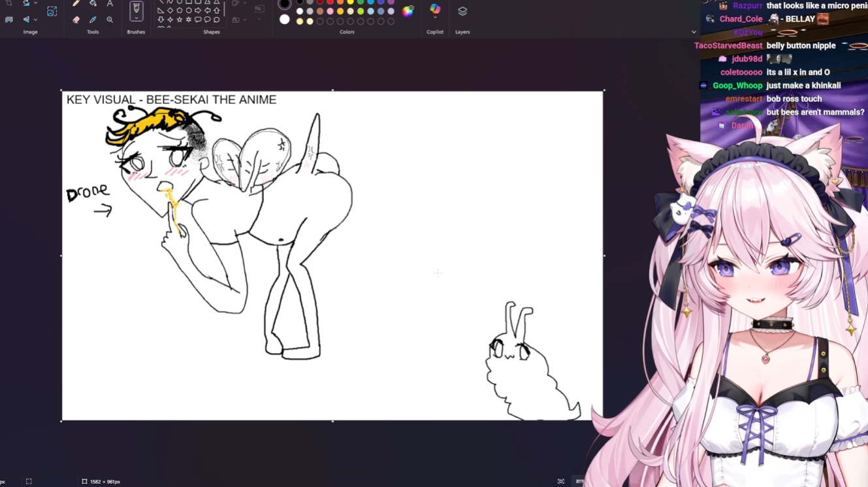This screenshot has width=868, height=487.
Task: Click the fit-to-window icon in status bar
Action: [x=561, y=482]
